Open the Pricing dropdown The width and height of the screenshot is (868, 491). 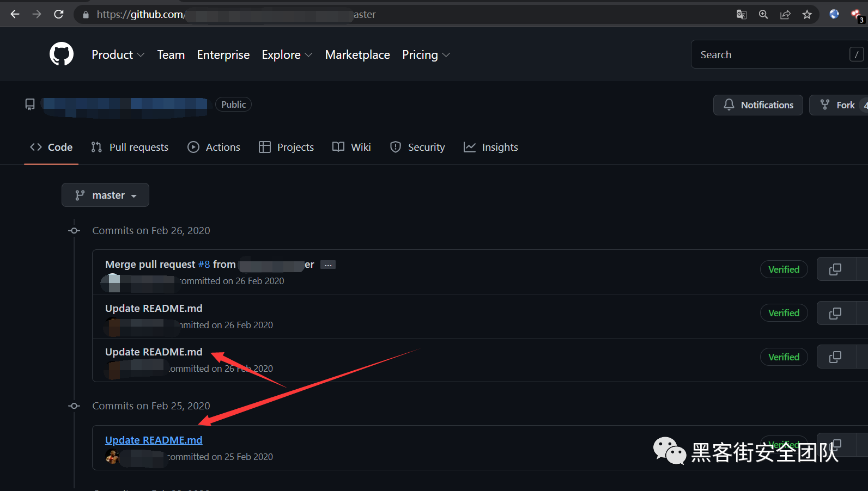[426, 55]
